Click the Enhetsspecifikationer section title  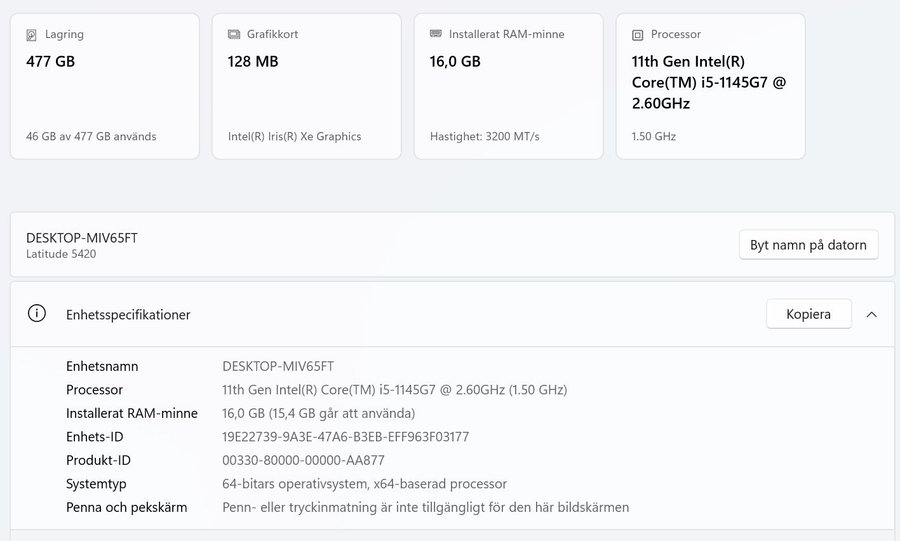(128, 314)
